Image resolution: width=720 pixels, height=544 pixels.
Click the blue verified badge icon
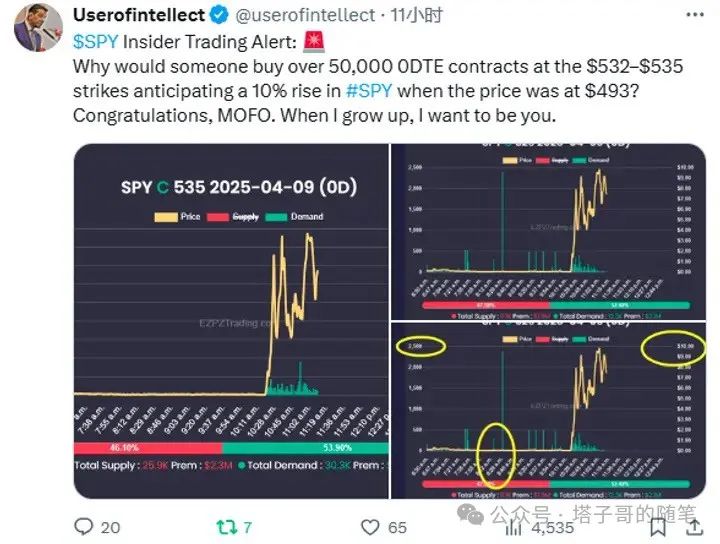[219, 15]
